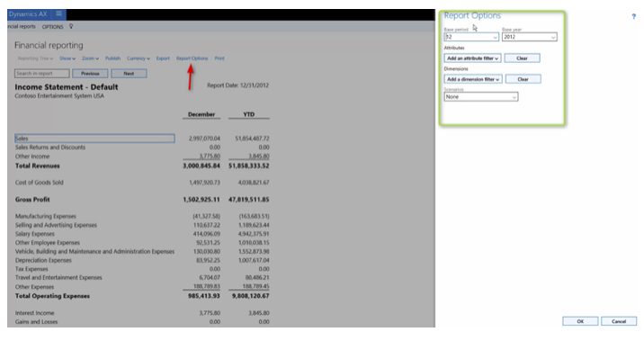644x341 pixels.
Task: Click the Previous search button
Action: 90,74
